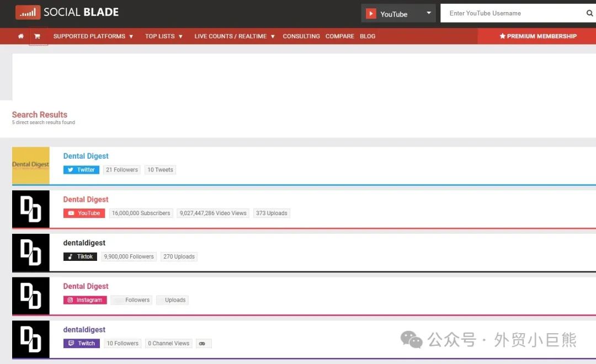
Task: Click the Social Blade logo
Action: point(67,12)
